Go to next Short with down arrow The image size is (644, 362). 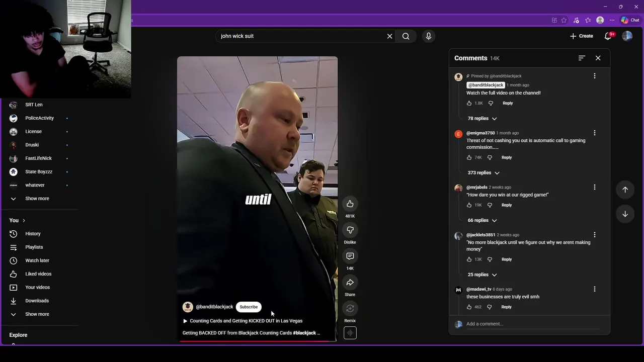coord(625,214)
